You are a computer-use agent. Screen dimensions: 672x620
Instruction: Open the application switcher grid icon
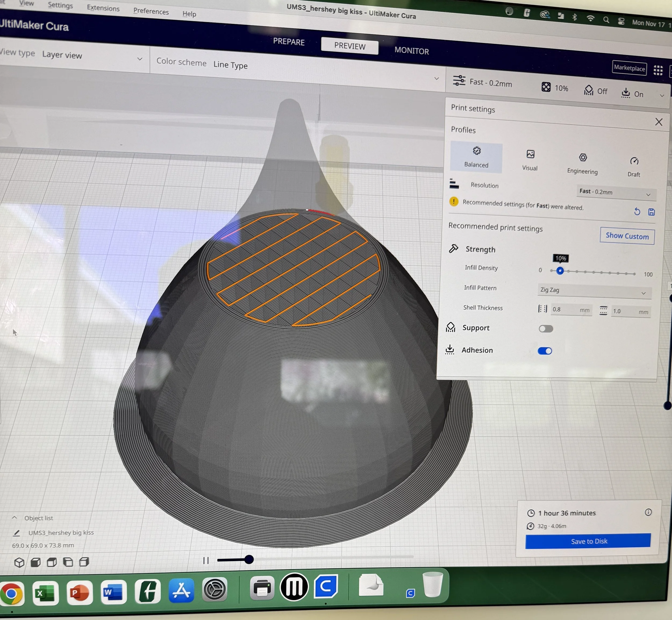658,70
